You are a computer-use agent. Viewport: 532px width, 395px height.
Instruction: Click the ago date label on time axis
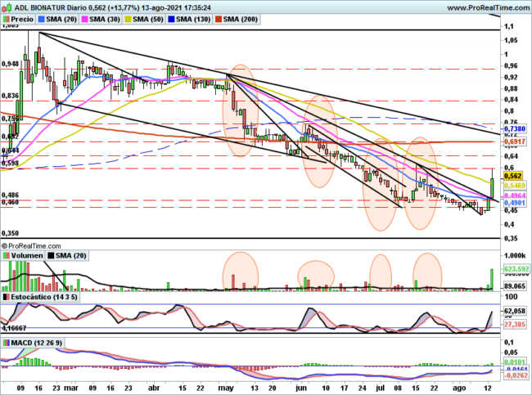click(459, 388)
